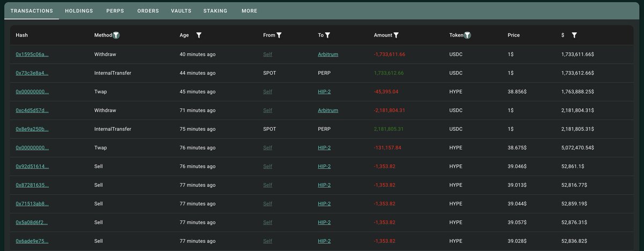644x251 pixels.
Task: Click Arbitrum link in the 40-minutes-ago Withdraw row
Action: pos(328,54)
